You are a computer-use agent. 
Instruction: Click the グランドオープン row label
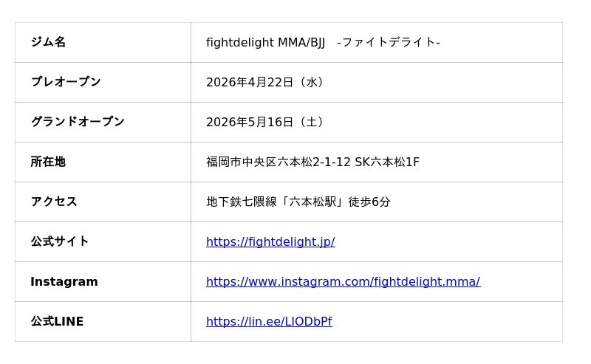(78, 122)
